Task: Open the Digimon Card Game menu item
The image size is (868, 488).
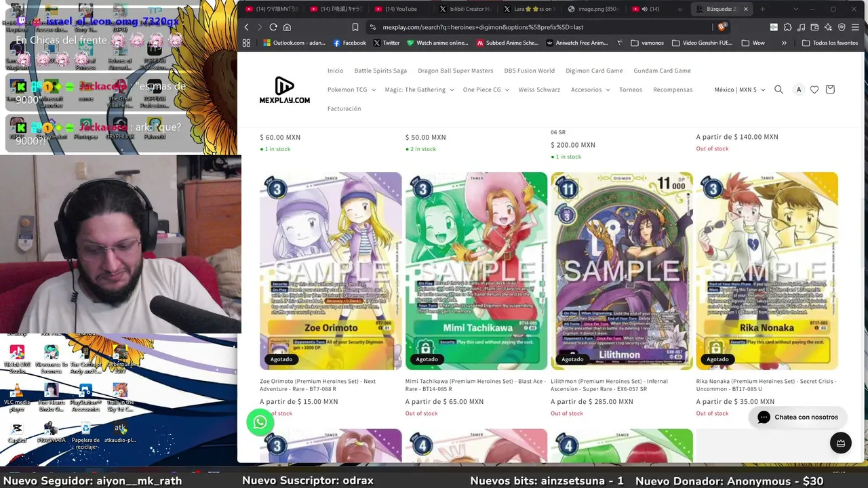Action: (x=594, y=70)
